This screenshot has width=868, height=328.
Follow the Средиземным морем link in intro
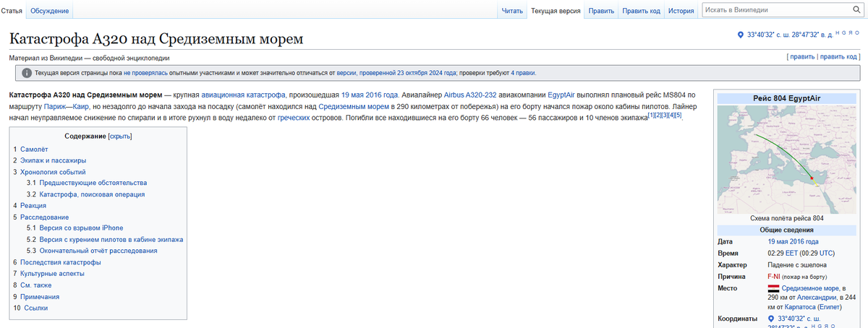352,105
